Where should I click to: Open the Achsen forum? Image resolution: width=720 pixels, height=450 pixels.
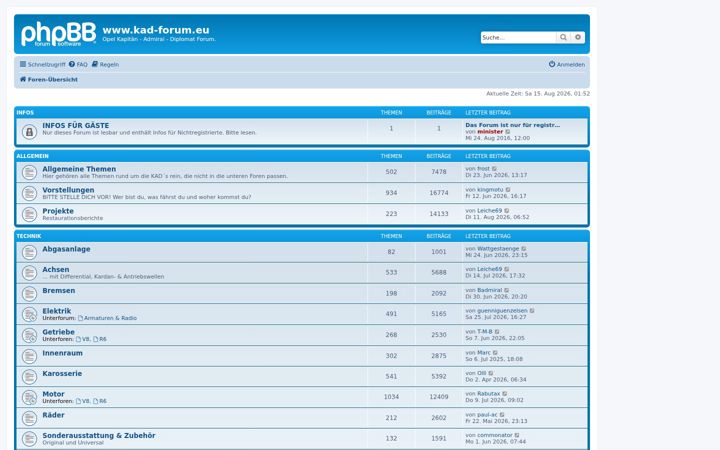pos(56,270)
